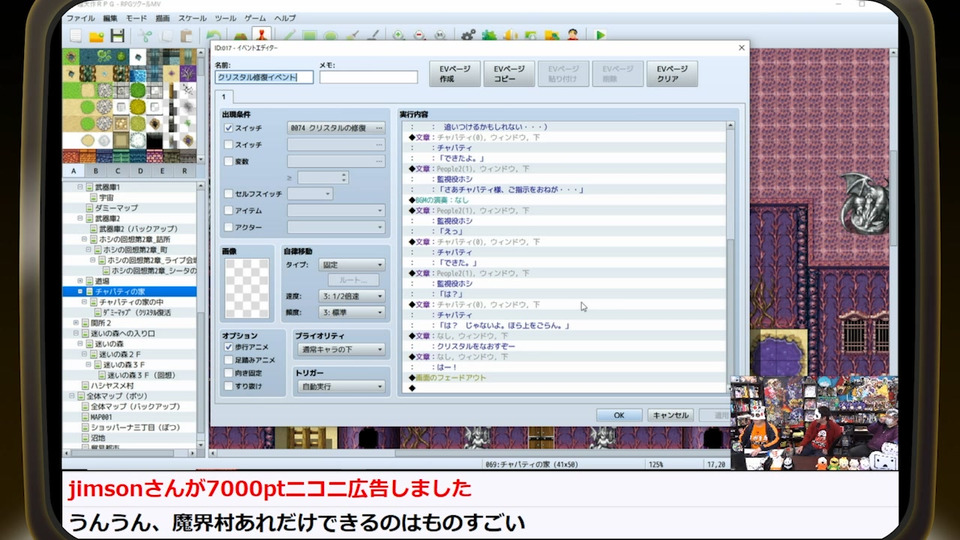
Task: Open the ファイル menu
Action: [80, 18]
